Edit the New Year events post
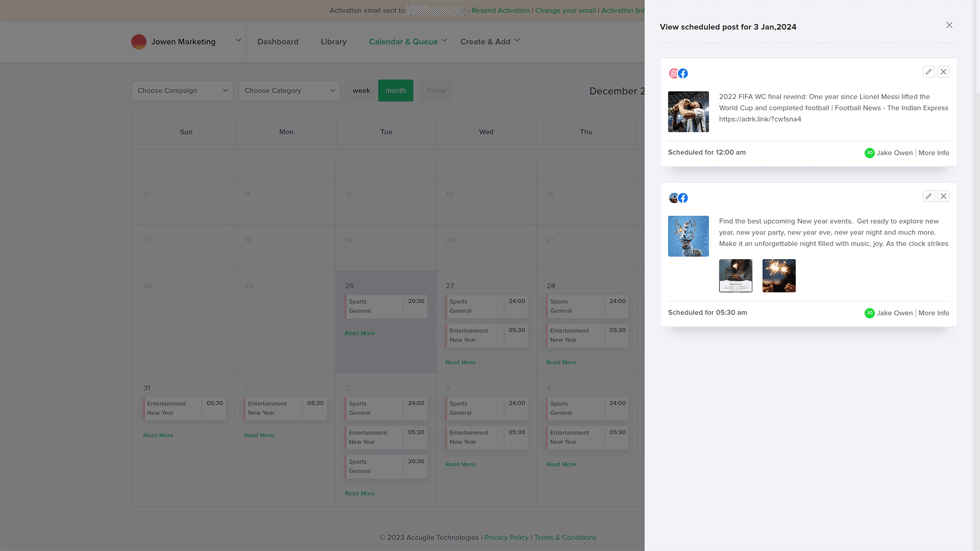Viewport: 980px width, 551px height. [929, 196]
